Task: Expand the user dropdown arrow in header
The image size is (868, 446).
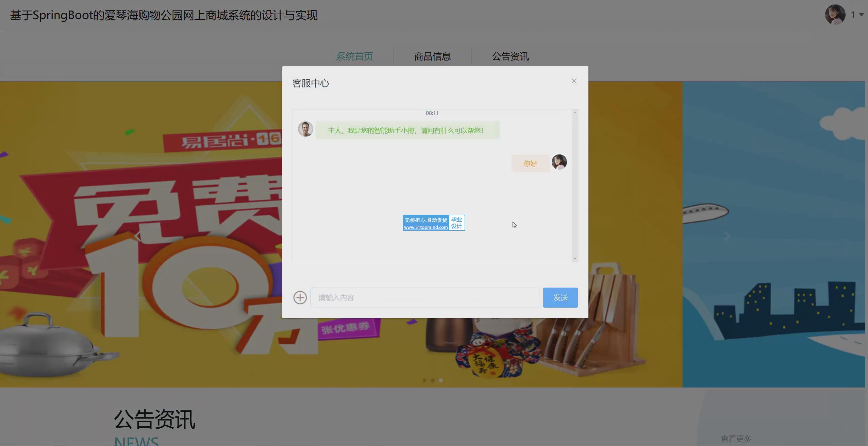Action: click(862, 15)
